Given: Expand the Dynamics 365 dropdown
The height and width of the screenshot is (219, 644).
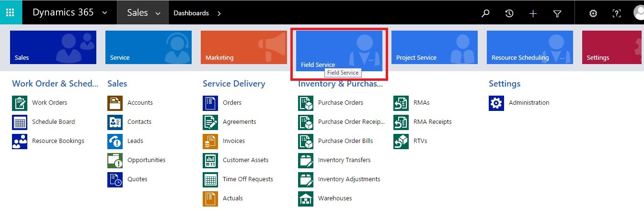Looking at the screenshot, I should point(105,13).
